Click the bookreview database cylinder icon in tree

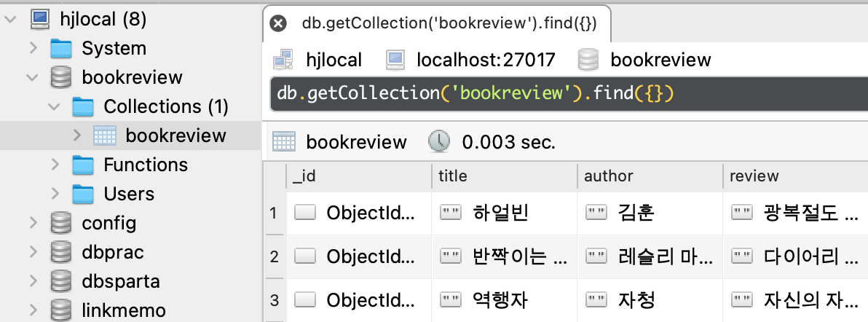61,77
